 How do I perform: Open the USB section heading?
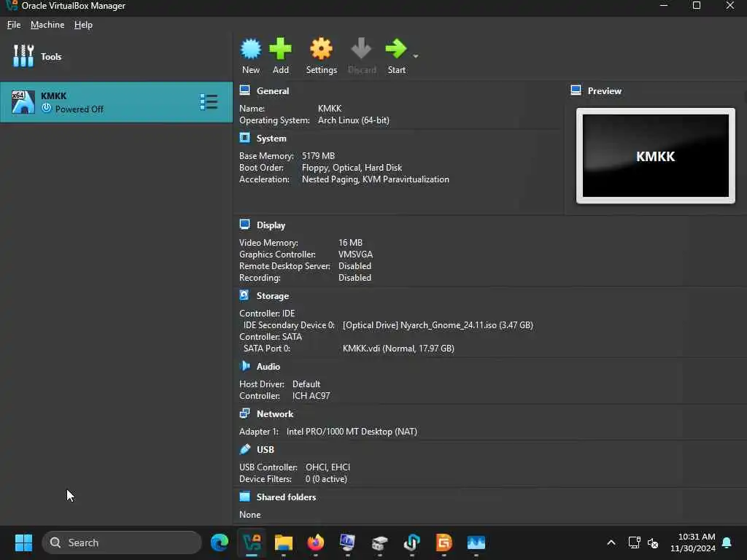(266, 449)
